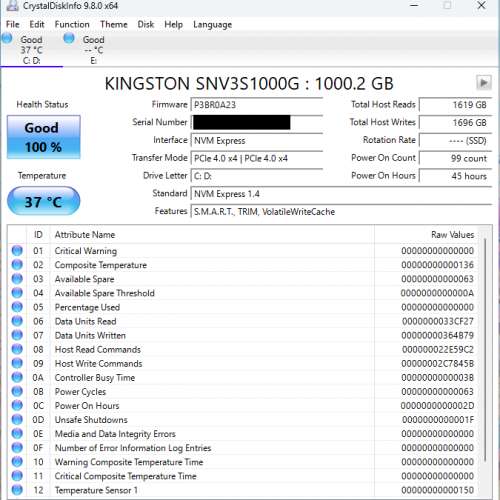Viewport: 500px width, 500px height.
Task: Open the Language menu
Action: 212,24
